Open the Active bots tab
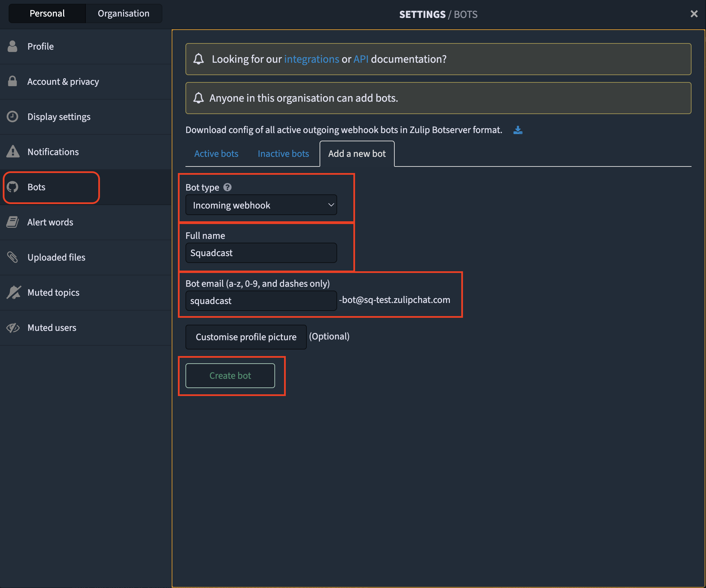The image size is (706, 588). [x=216, y=154]
